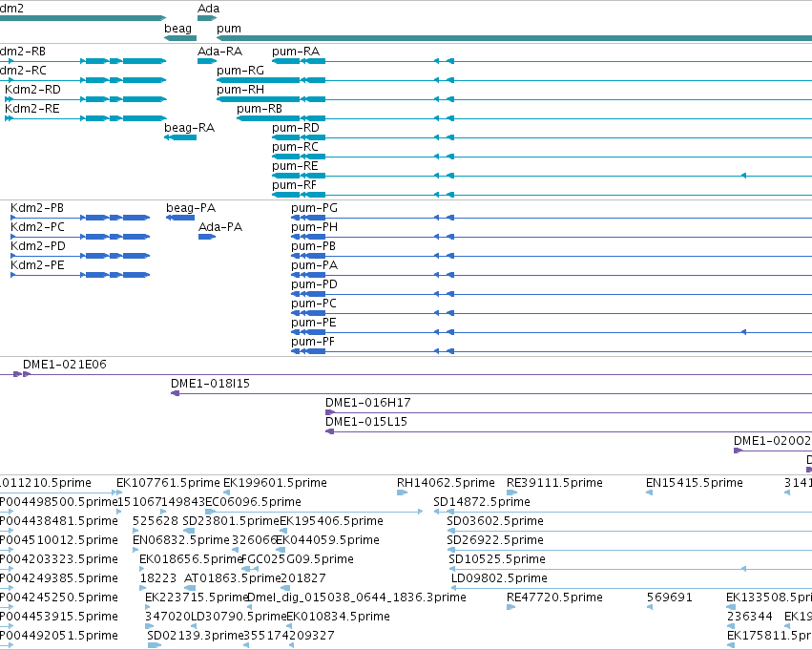This screenshot has width=812, height=650.
Task: Select EST EK010834.5prime label
Action: 338,617
